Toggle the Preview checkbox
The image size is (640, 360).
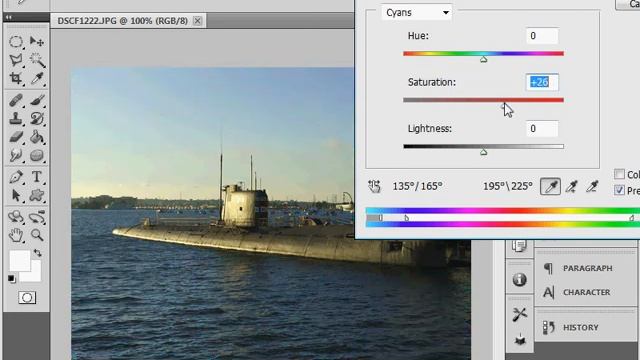[619, 190]
